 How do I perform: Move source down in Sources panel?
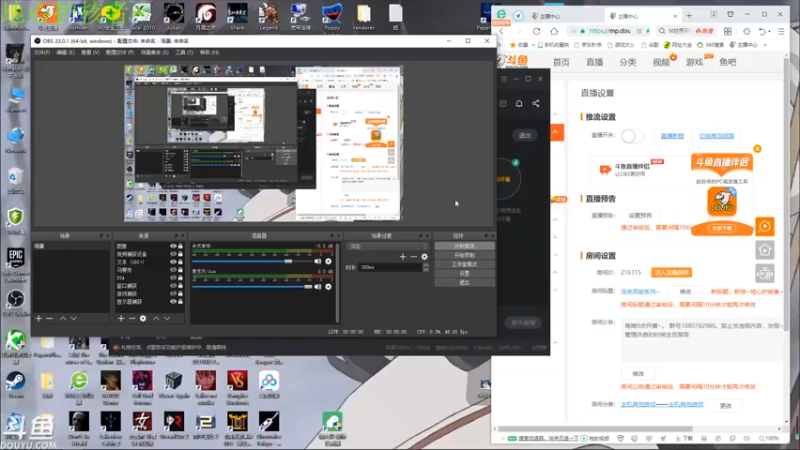point(167,318)
